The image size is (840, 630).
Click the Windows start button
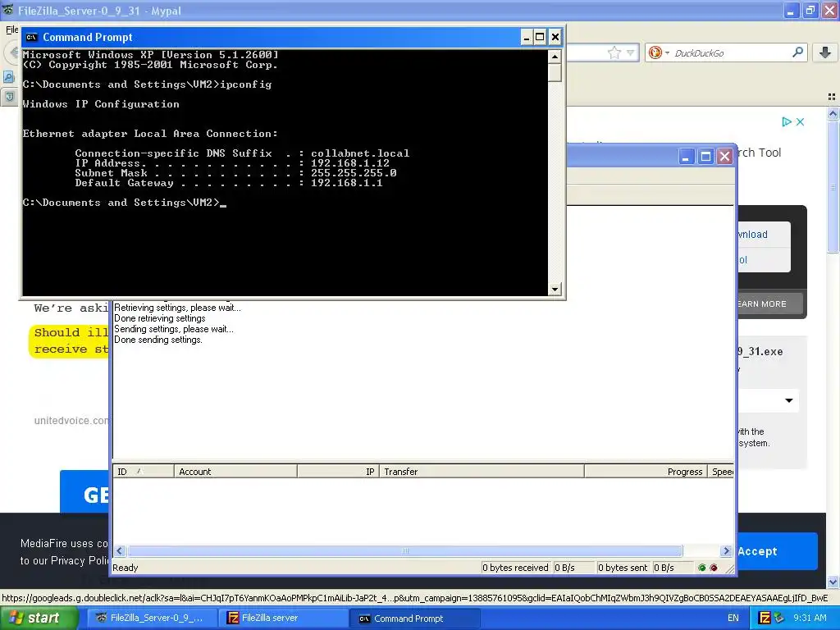click(x=39, y=619)
